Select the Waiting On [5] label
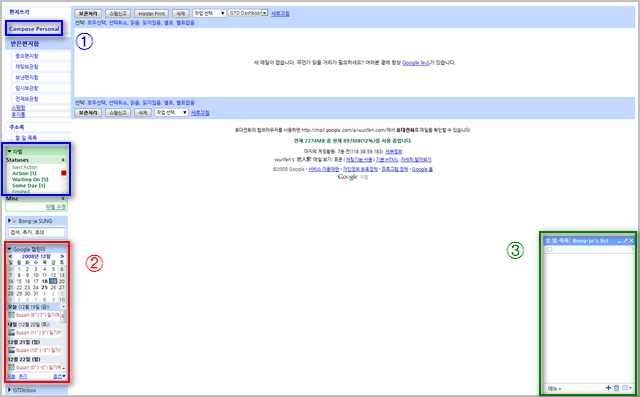Viewport: 640px width, 397px height. click(x=30, y=180)
